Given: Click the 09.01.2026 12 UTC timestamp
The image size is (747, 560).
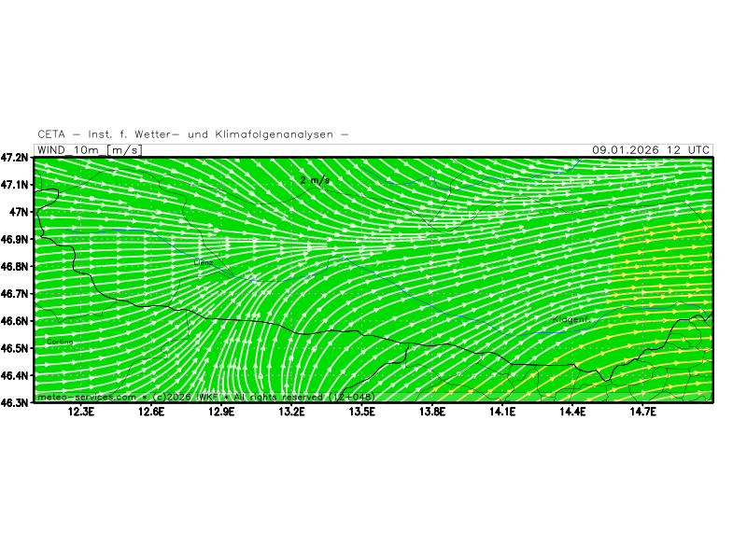Looking at the screenshot, I should coord(651,150).
